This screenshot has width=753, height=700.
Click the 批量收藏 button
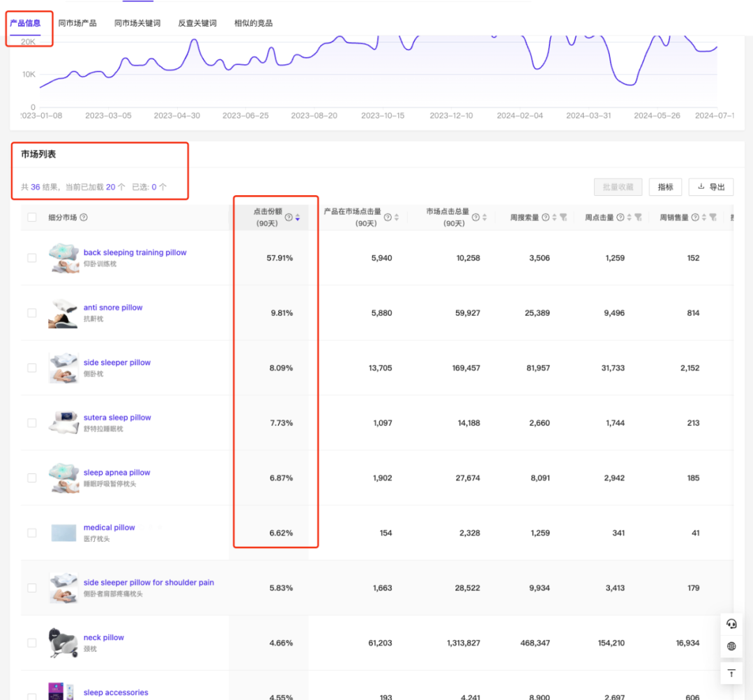(618, 187)
